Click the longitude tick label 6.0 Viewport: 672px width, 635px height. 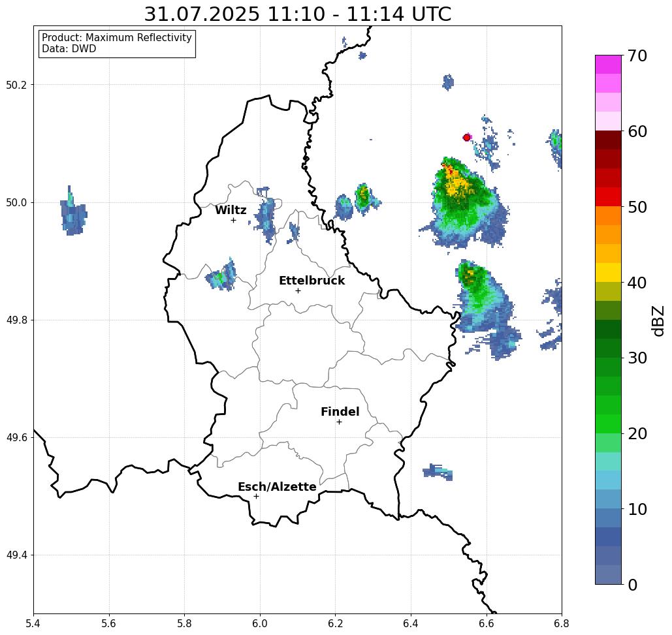(x=260, y=623)
